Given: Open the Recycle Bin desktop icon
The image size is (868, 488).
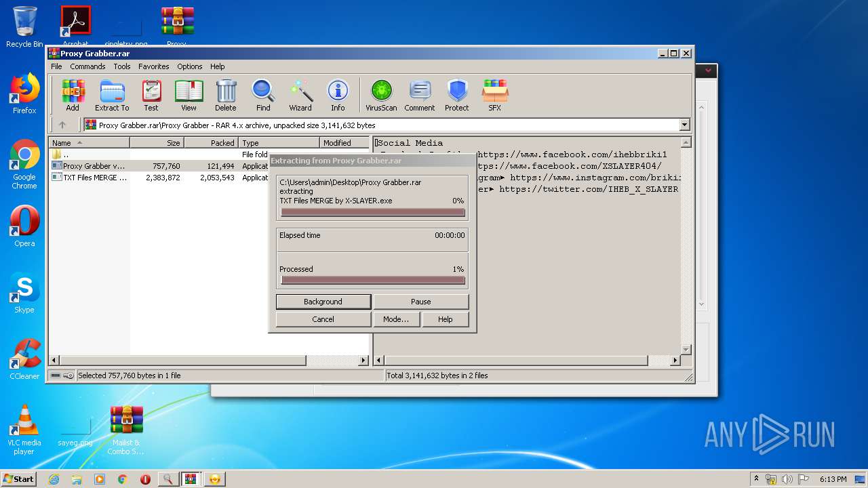Looking at the screenshot, I should pos(24,27).
